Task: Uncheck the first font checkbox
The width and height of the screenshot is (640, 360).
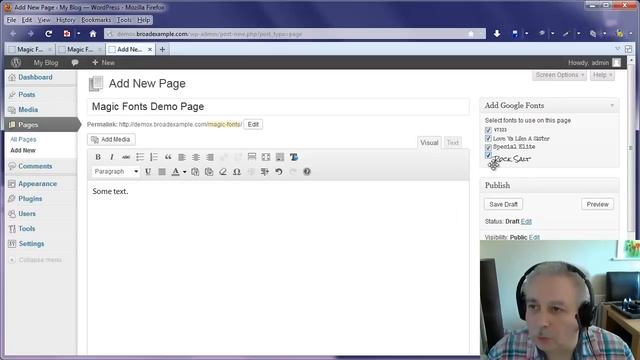Action: click(x=488, y=130)
